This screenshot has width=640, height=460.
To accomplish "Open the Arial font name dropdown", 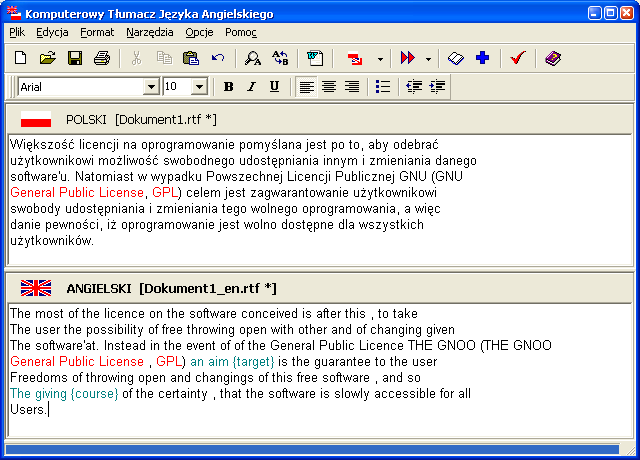I will coord(151,87).
